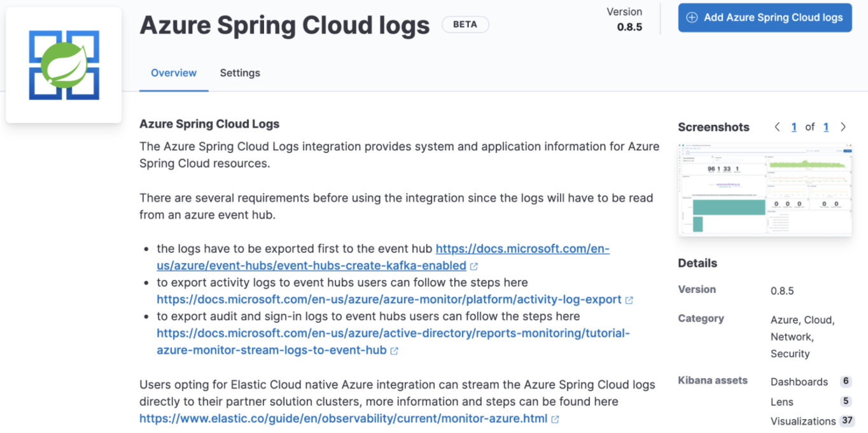The height and width of the screenshot is (433, 868).
Task: Click the BETA badge next to the title
Action: tap(465, 24)
